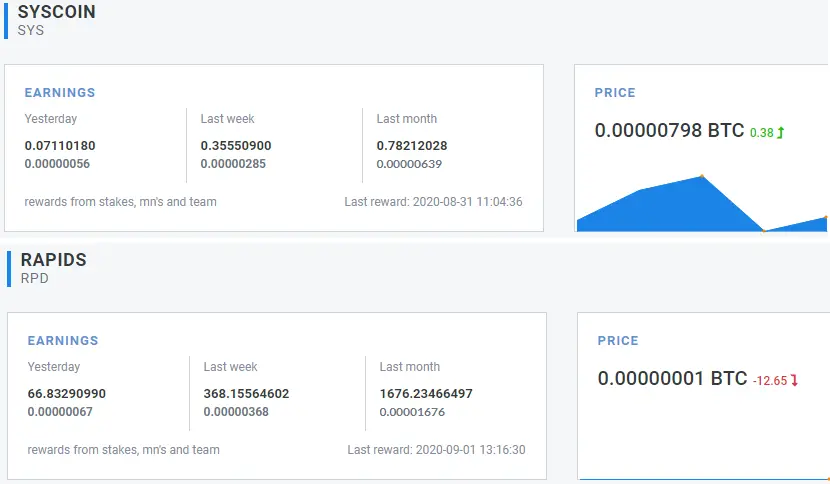This screenshot has height=484, width=830.
Task: Click Rapids yesterday earnings 66.83290990
Action: [x=67, y=393]
